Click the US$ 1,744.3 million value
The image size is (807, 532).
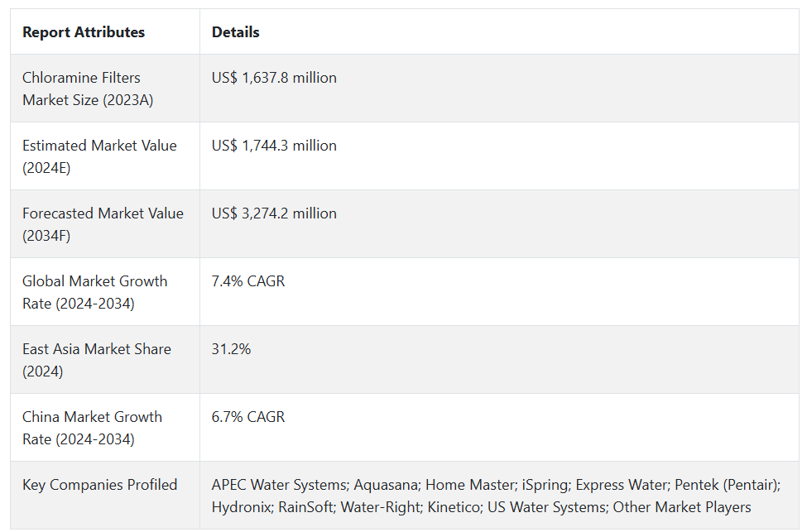coord(274,146)
